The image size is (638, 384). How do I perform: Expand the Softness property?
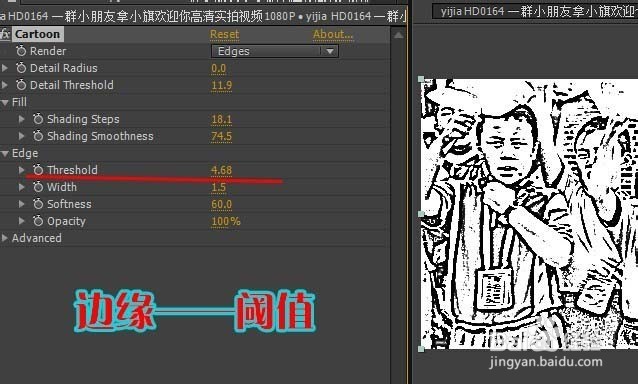tap(22, 204)
